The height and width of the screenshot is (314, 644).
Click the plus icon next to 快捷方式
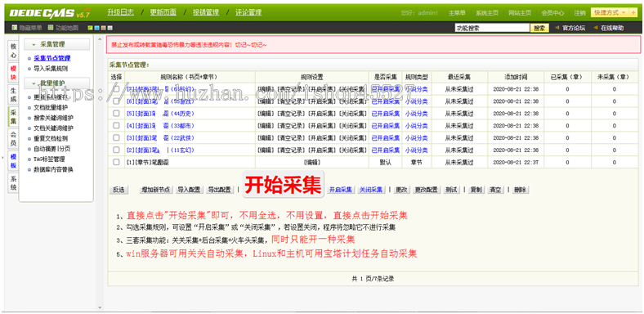[x=633, y=13]
